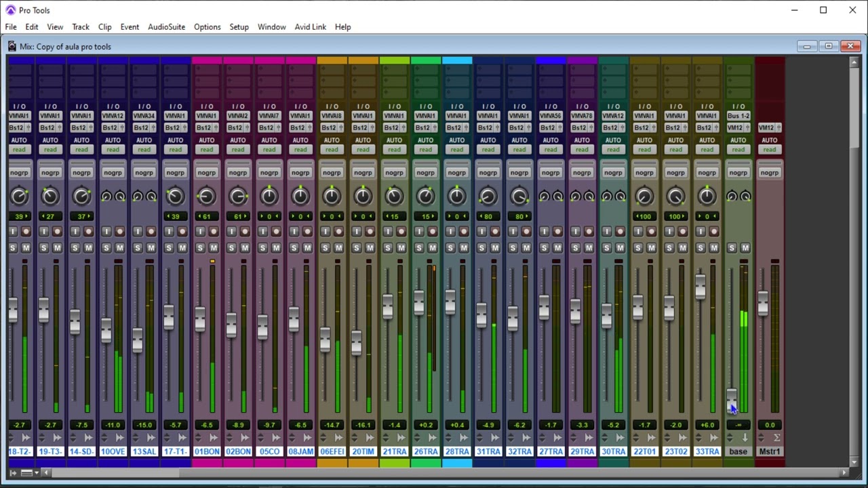Open automation mode read menu on Mstr1 track
Viewport: 868px width, 488px height.
pyautogui.click(x=769, y=150)
